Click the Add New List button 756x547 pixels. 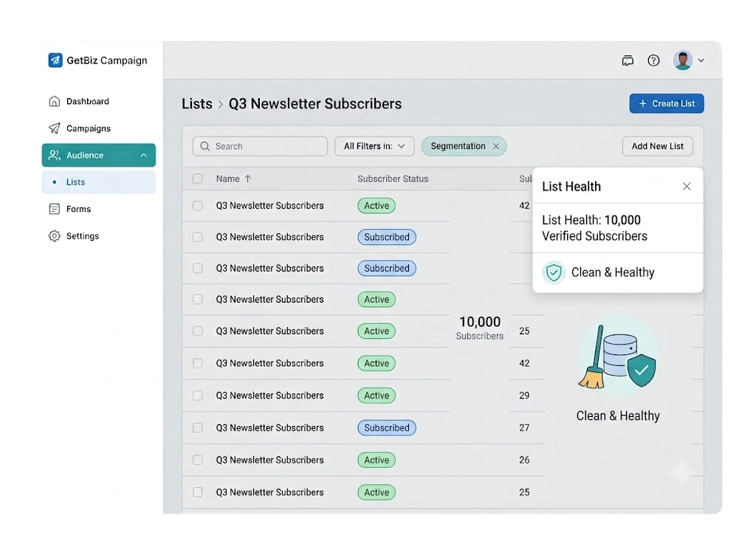[658, 146]
